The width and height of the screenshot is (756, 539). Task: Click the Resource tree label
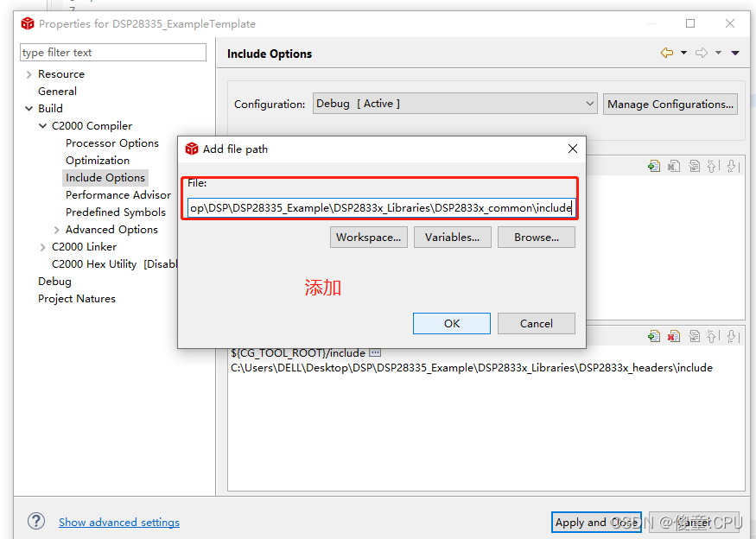click(61, 74)
